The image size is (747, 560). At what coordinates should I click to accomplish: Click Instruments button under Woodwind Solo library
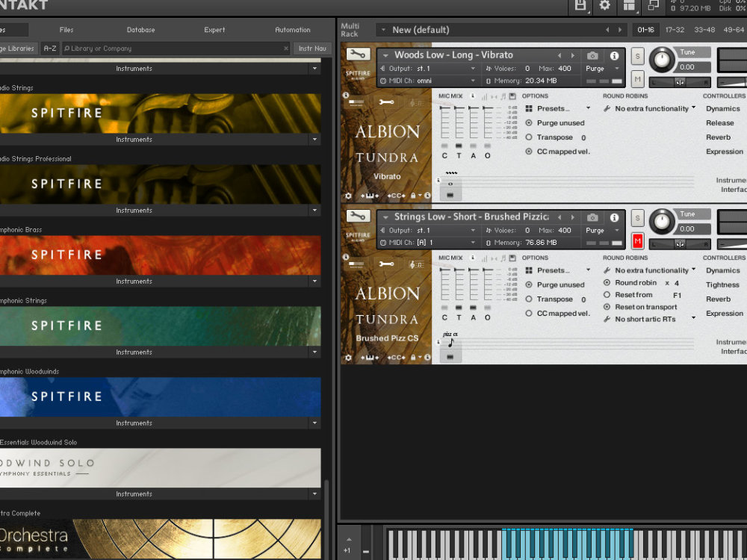coord(134,494)
